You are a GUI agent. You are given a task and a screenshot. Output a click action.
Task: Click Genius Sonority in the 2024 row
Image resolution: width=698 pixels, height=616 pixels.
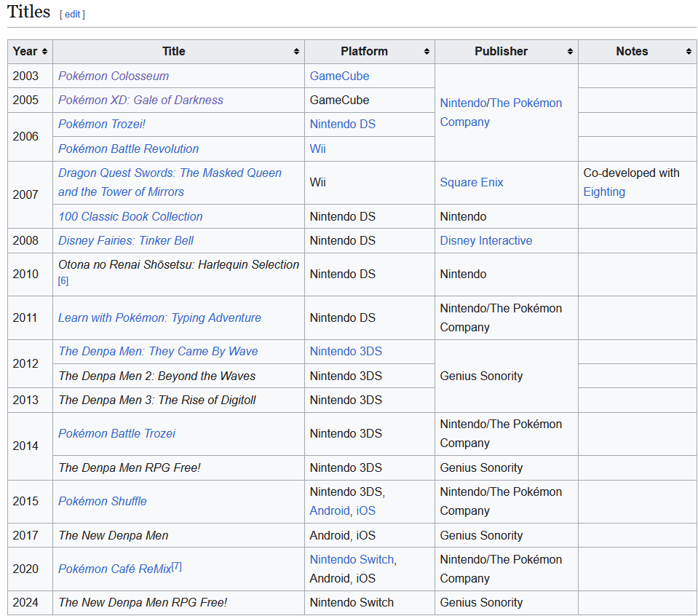tap(481, 603)
